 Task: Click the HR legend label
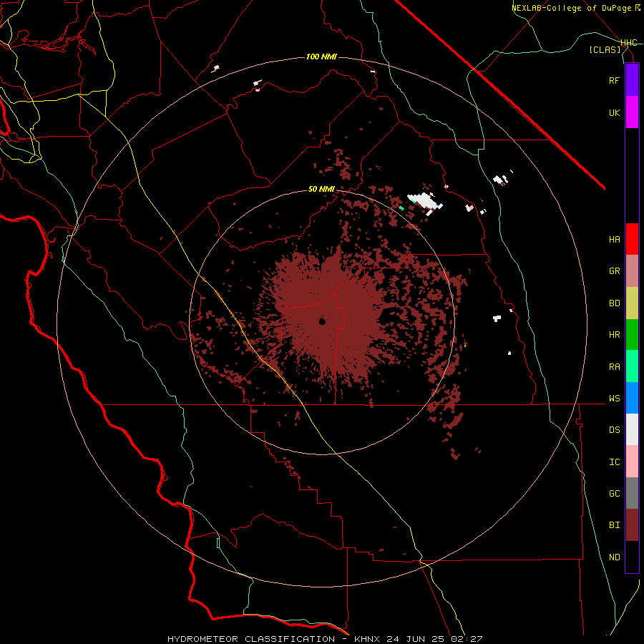tap(614, 335)
